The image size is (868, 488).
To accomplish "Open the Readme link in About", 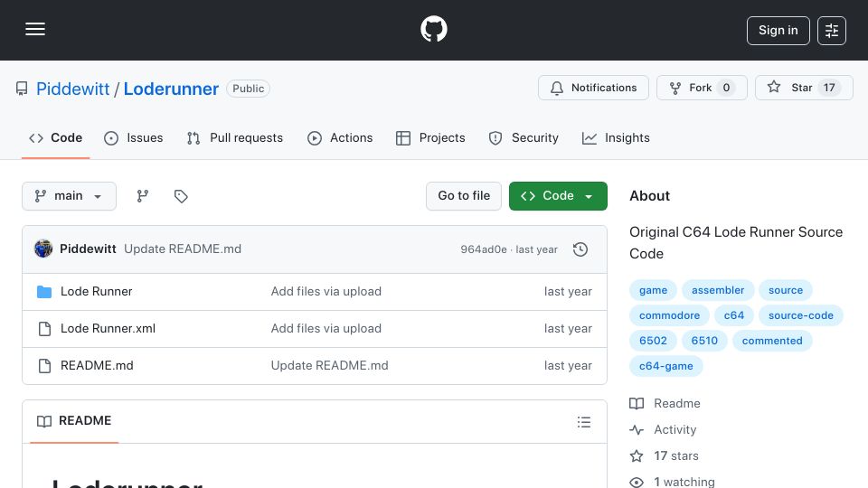I will tap(665, 403).
